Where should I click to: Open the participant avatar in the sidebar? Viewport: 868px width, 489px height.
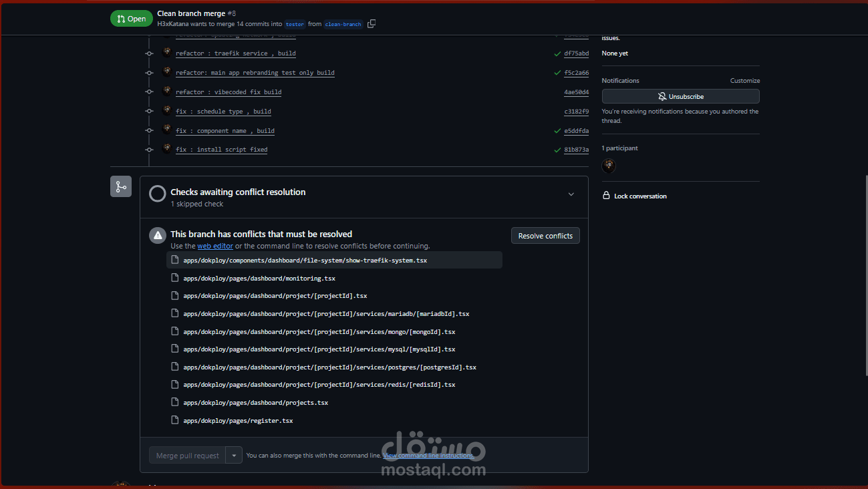click(609, 166)
